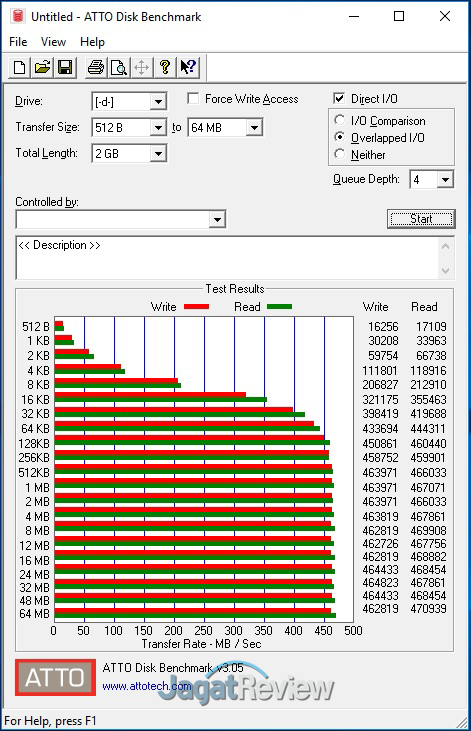The height and width of the screenshot is (731, 471).
Task: Open the starting Transfer Size dropdown (512 B)
Action: click(158, 127)
